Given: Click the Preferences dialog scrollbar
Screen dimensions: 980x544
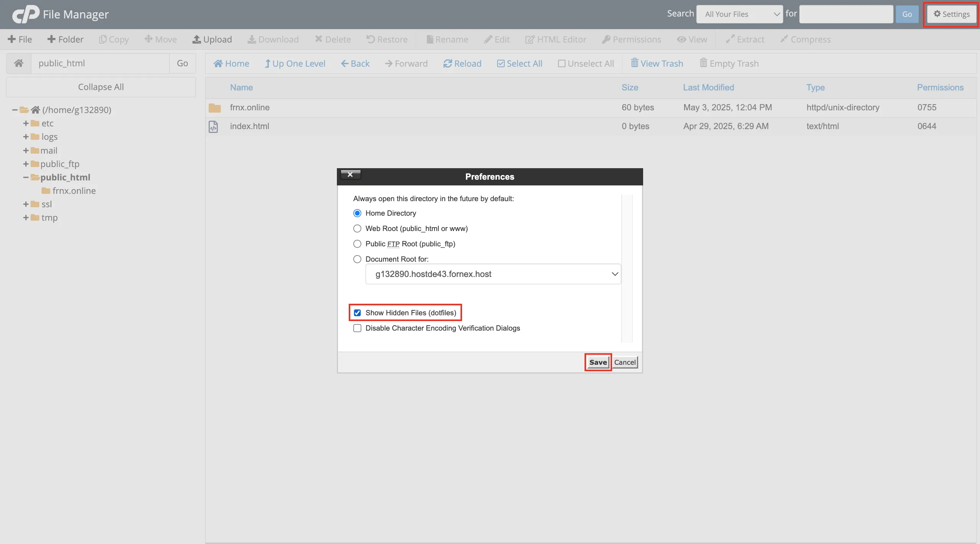Looking at the screenshot, I should point(627,268).
